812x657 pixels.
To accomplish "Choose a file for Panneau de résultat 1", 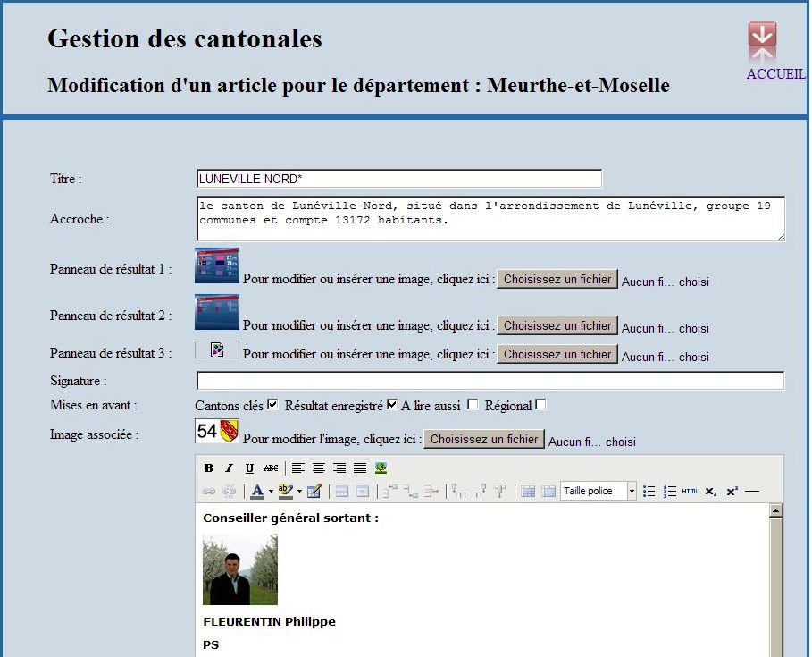I will 557,280.
